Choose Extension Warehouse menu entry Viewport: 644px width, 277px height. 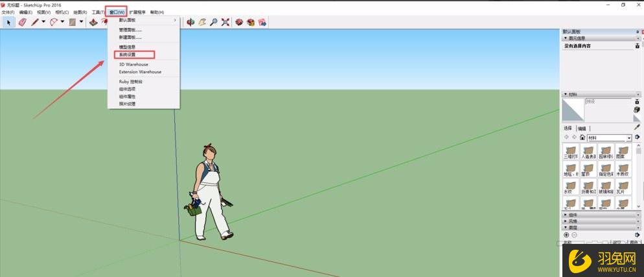[143, 71]
